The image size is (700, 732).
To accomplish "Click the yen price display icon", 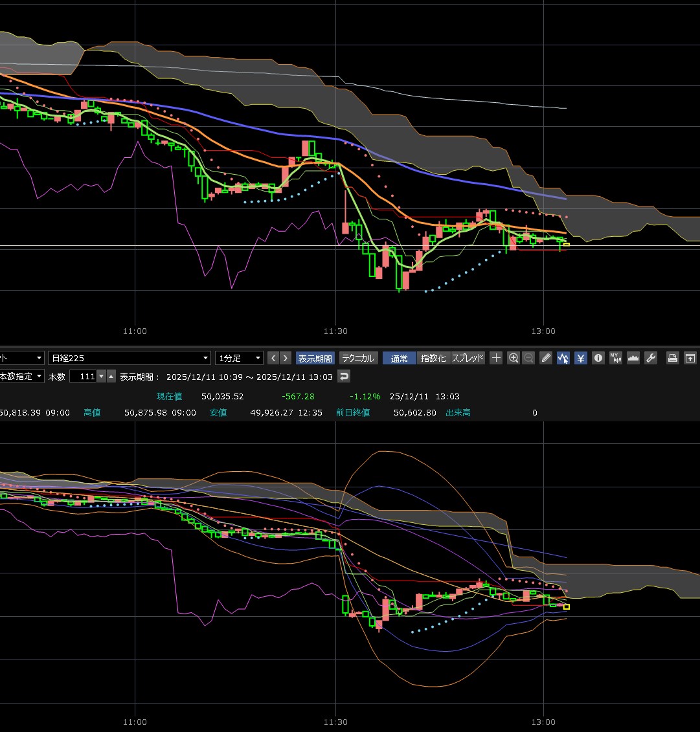I will coord(581,358).
